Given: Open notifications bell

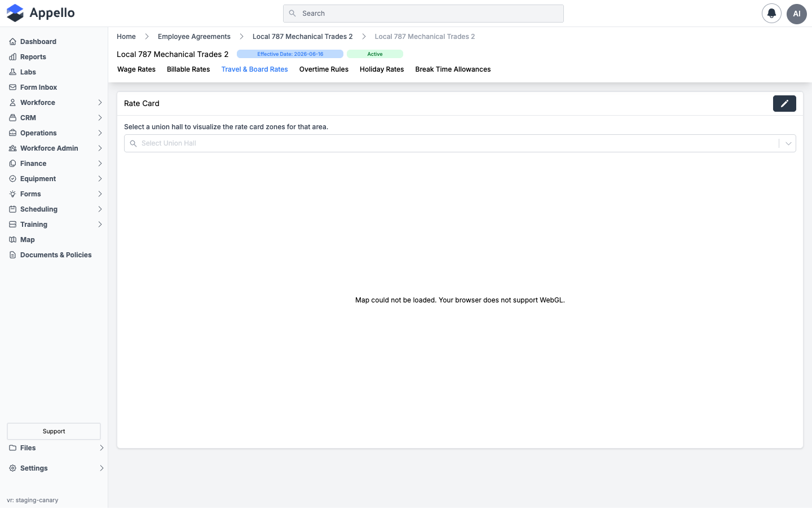Looking at the screenshot, I should click(771, 14).
